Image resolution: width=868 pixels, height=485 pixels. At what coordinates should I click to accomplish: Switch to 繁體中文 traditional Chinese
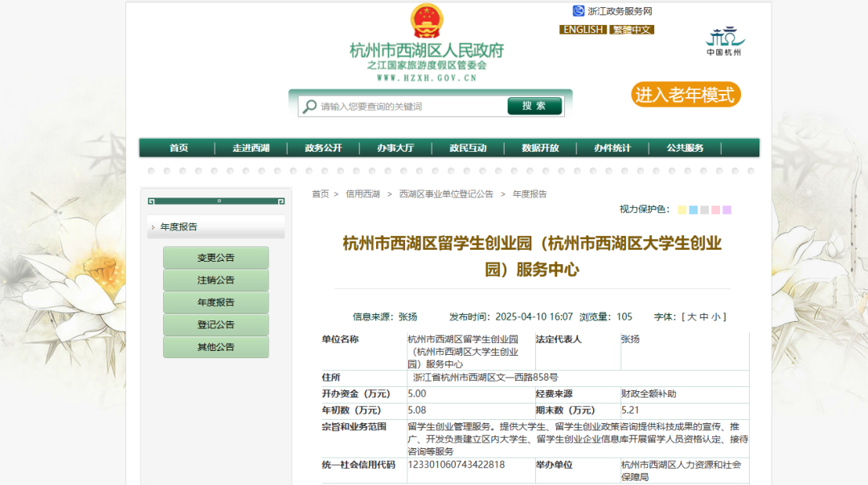click(632, 30)
